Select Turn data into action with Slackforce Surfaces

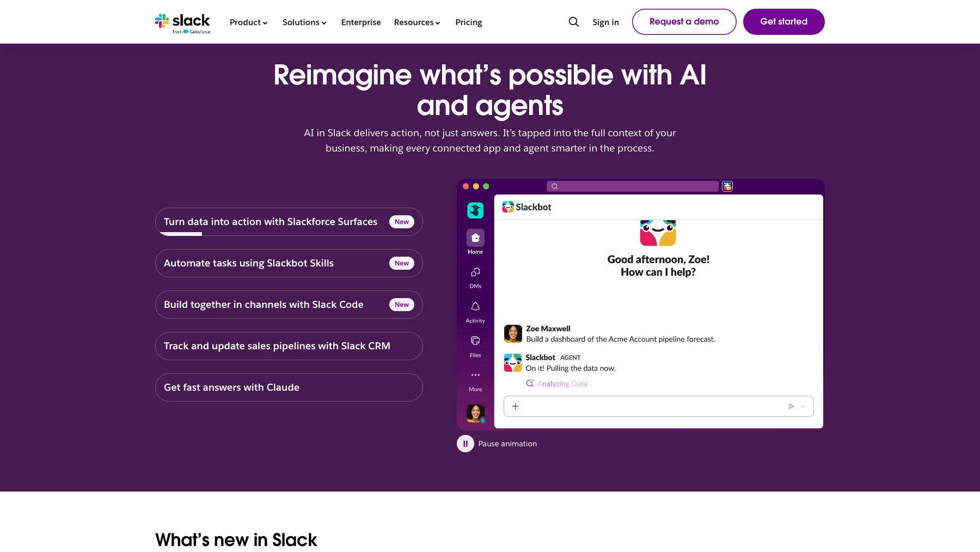click(289, 222)
